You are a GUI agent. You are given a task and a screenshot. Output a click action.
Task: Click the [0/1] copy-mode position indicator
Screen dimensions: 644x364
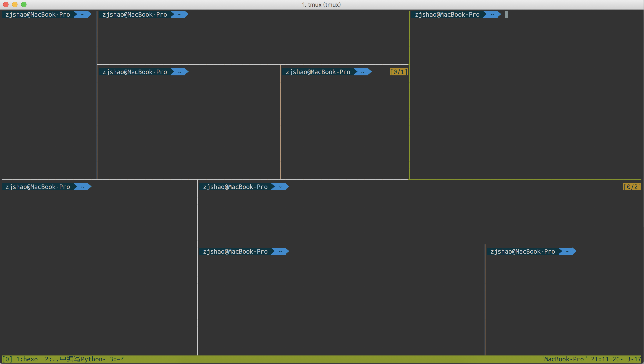coord(399,72)
